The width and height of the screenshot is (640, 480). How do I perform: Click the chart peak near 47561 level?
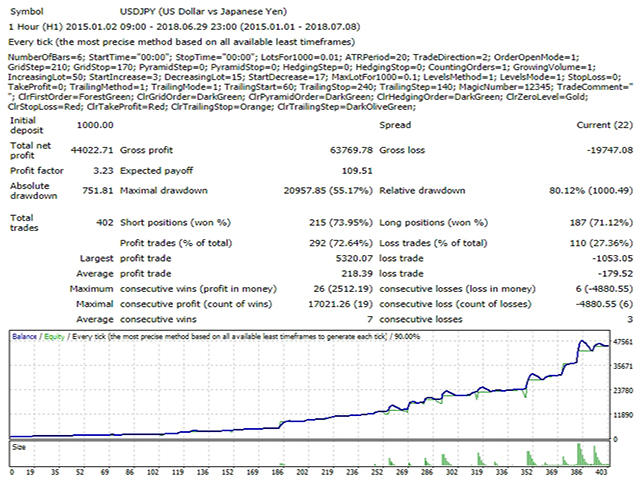coord(582,341)
